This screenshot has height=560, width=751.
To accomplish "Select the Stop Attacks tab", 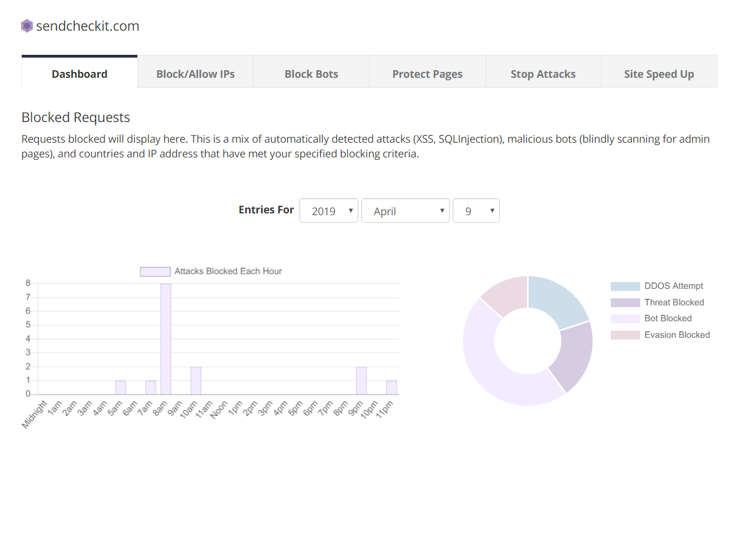I will [543, 74].
